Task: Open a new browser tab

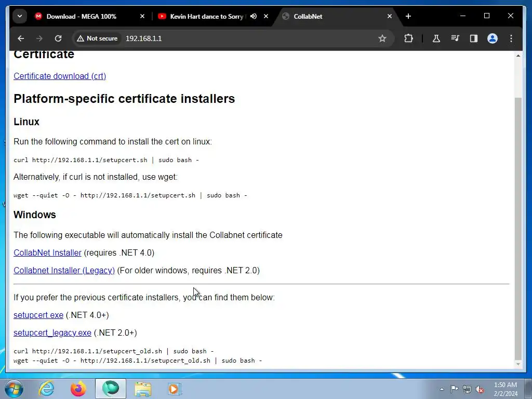Action: [x=408, y=16]
